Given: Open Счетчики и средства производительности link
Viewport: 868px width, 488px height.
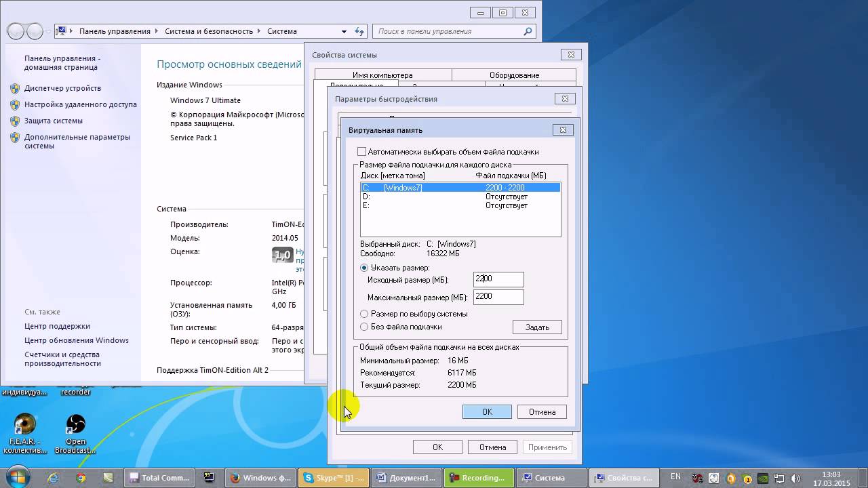Looking at the screenshot, I should [62, 359].
